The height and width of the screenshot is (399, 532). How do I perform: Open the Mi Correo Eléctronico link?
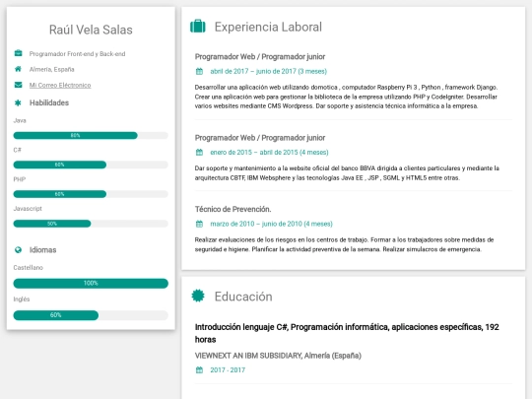point(60,85)
